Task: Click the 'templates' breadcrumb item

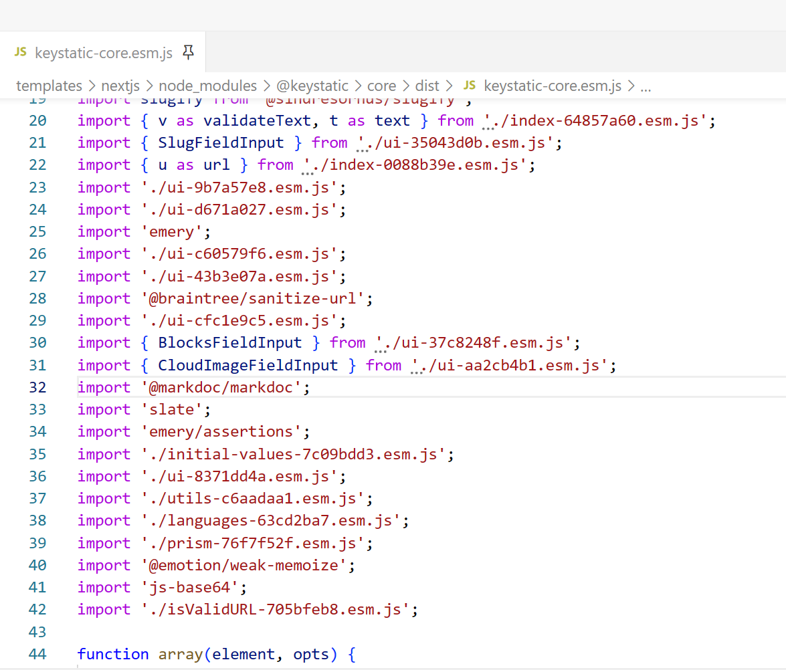Action: click(49, 86)
